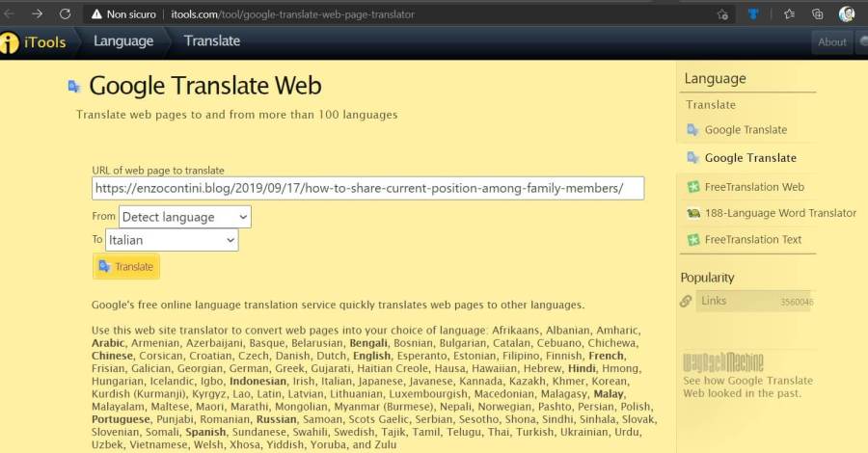
Task: Open 188-Language Word Translator link
Action: click(x=779, y=213)
